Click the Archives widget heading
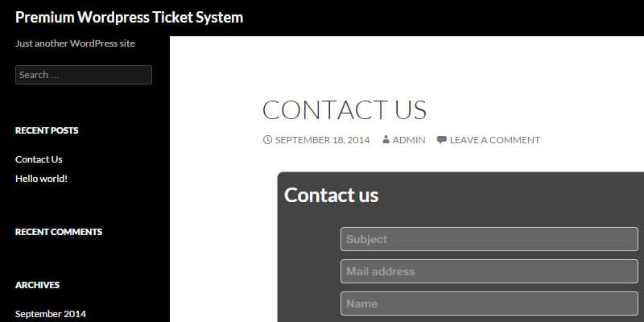This screenshot has width=644, height=322. pos(37,285)
